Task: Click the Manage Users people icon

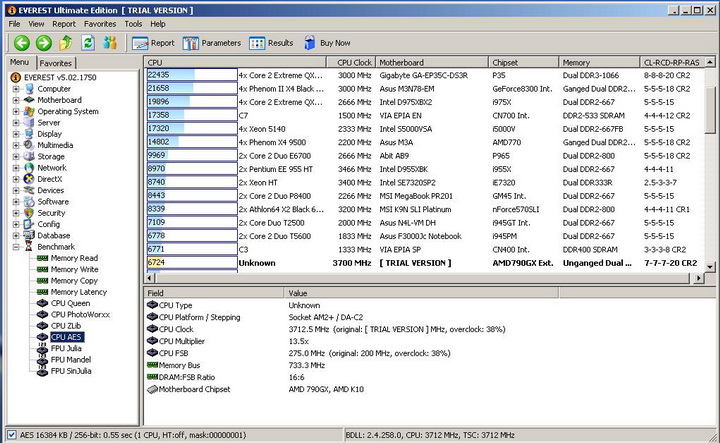Action: [110, 43]
